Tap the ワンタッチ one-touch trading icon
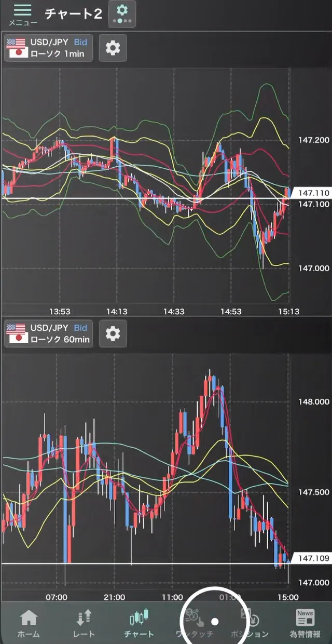Viewport: 332px width, 644px height. pos(195,623)
